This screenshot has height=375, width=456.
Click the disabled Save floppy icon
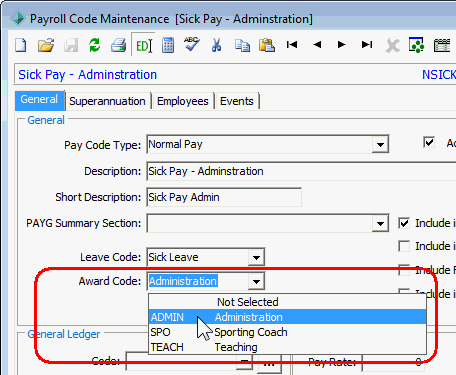click(71, 45)
